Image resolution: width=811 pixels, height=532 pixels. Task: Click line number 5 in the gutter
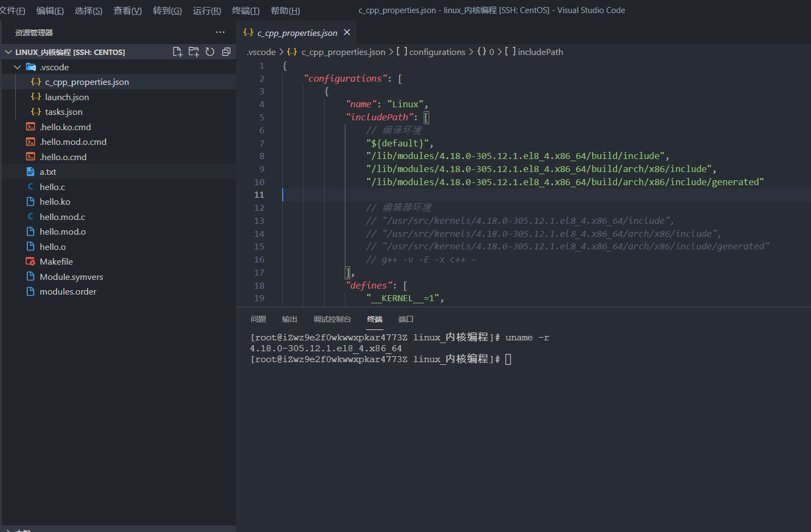(262, 117)
